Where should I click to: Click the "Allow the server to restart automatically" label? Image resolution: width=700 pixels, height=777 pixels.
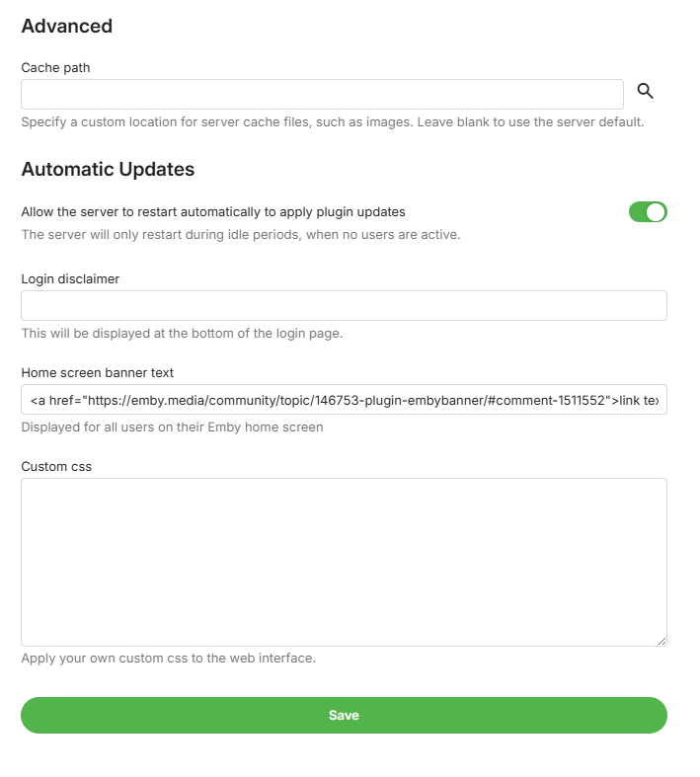point(213,211)
